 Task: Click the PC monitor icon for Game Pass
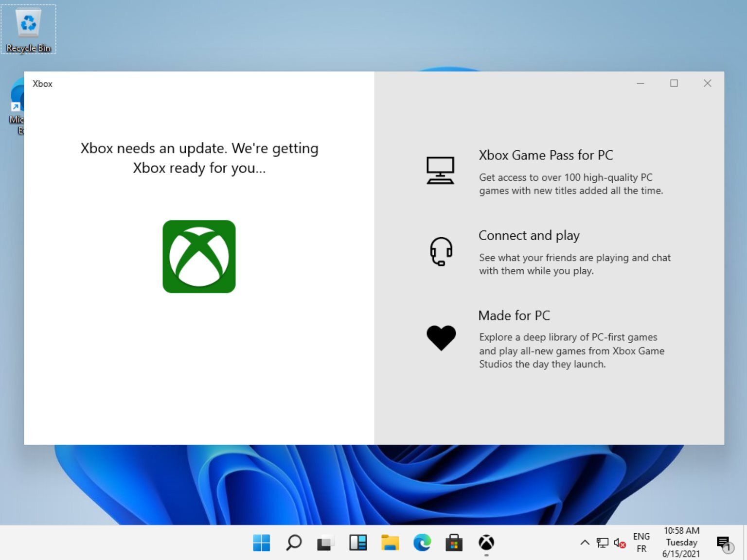pos(440,170)
